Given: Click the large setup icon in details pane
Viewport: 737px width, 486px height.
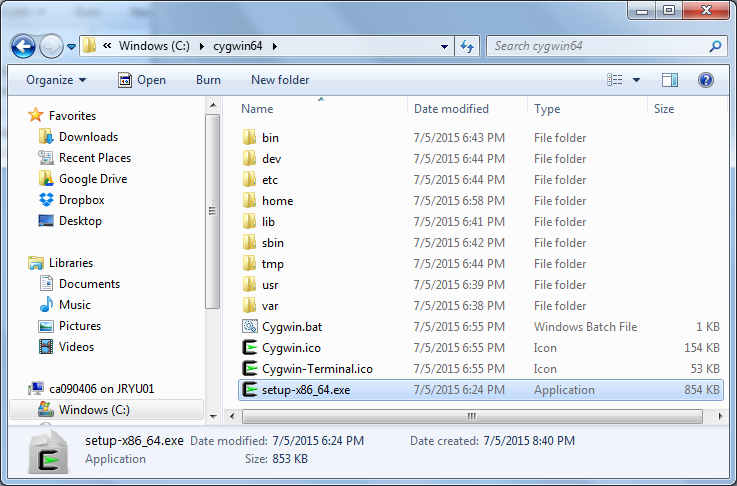Looking at the screenshot, I should (48, 452).
